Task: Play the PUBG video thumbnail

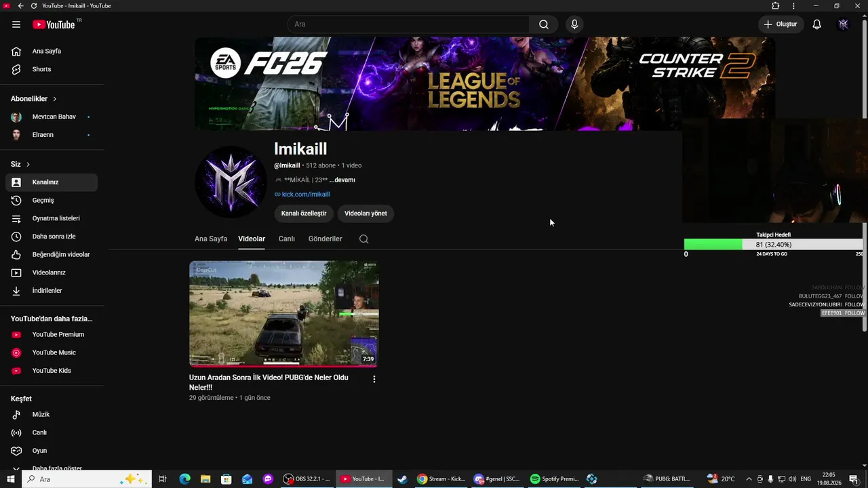Action: (x=284, y=314)
